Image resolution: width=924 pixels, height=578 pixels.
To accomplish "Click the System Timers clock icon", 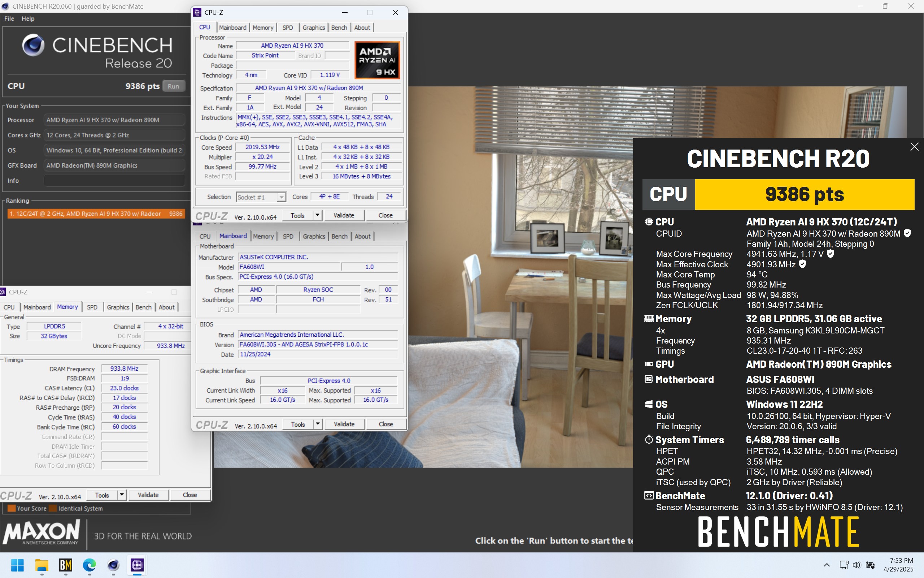I will click(648, 439).
